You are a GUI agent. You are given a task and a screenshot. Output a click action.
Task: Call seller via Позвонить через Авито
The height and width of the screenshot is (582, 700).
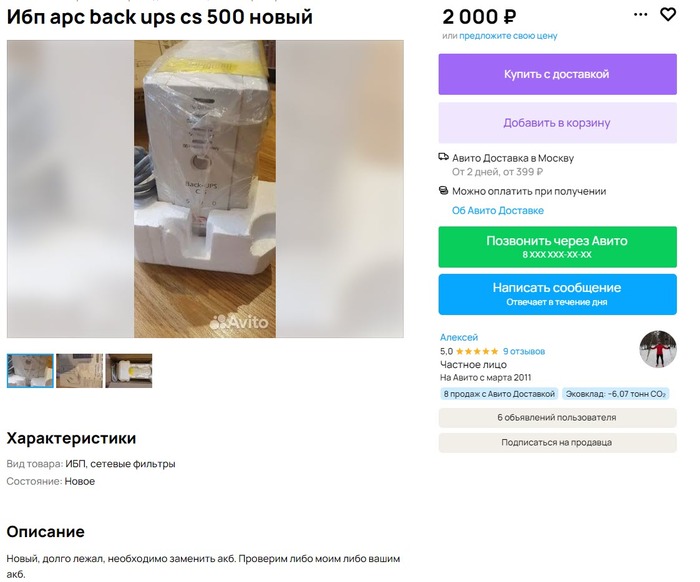click(x=557, y=247)
